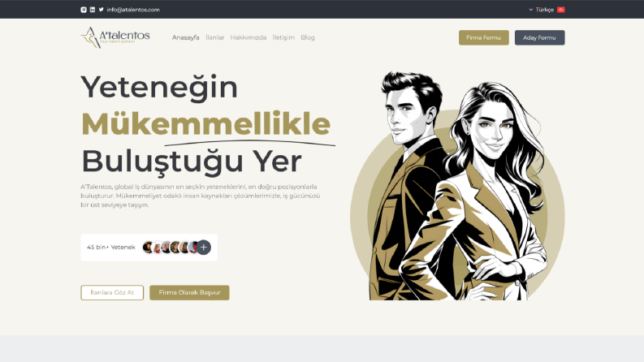This screenshot has height=362, width=644.
Task: Open the Hakkımızda page
Action: point(248,37)
